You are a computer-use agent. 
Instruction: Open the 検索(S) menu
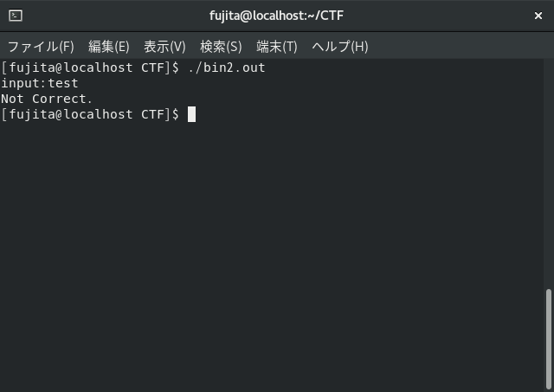[221, 46]
